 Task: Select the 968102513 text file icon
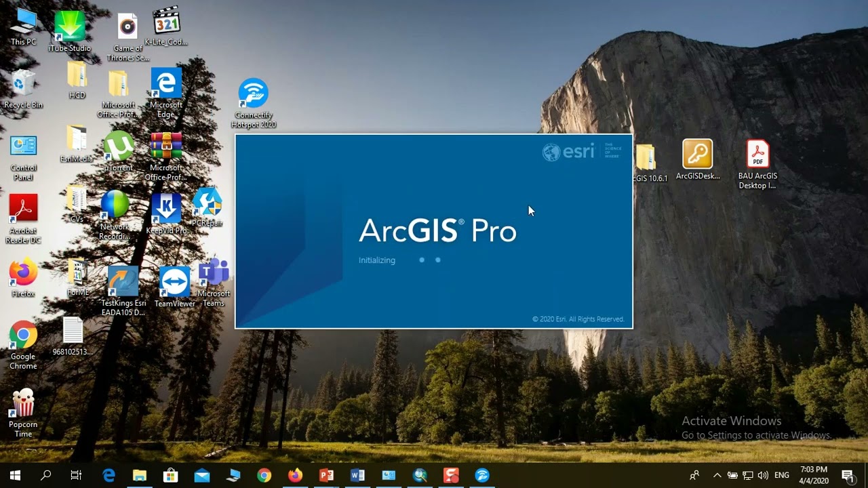coord(73,337)
